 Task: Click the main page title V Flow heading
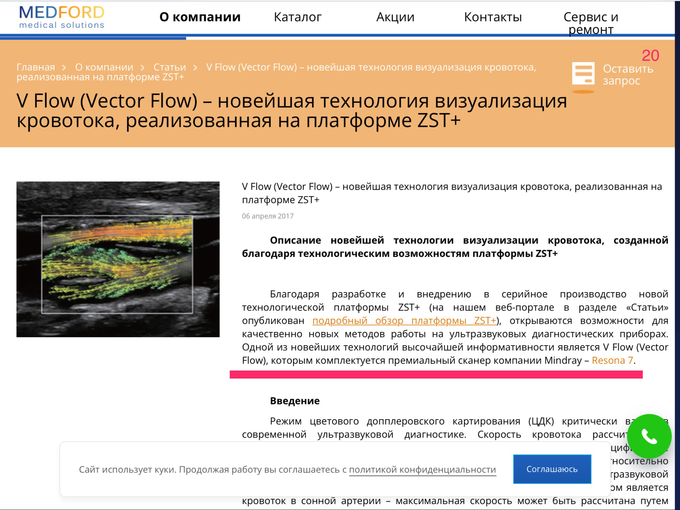291,111
